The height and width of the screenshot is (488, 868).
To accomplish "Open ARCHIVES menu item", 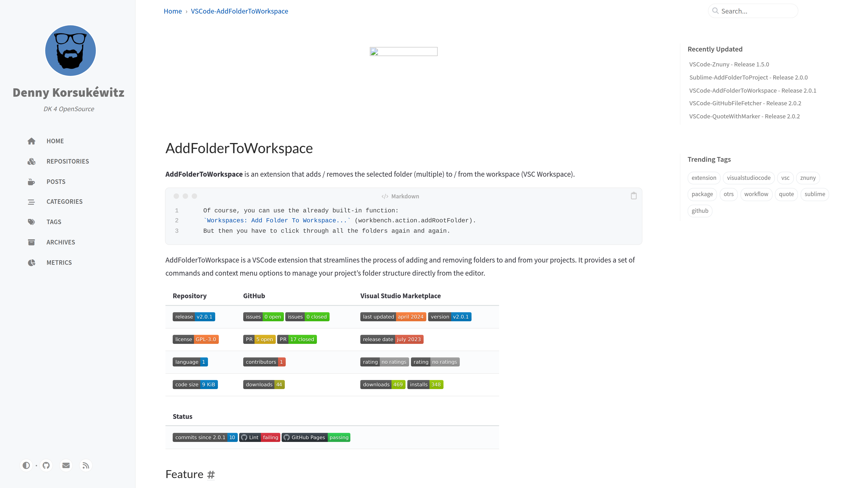I will click(x=61, y=242).
